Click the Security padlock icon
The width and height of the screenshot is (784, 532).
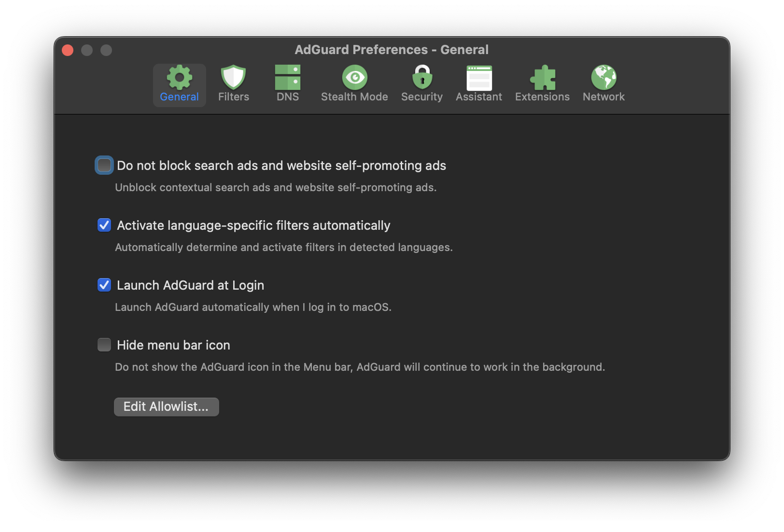pos(421,77)
